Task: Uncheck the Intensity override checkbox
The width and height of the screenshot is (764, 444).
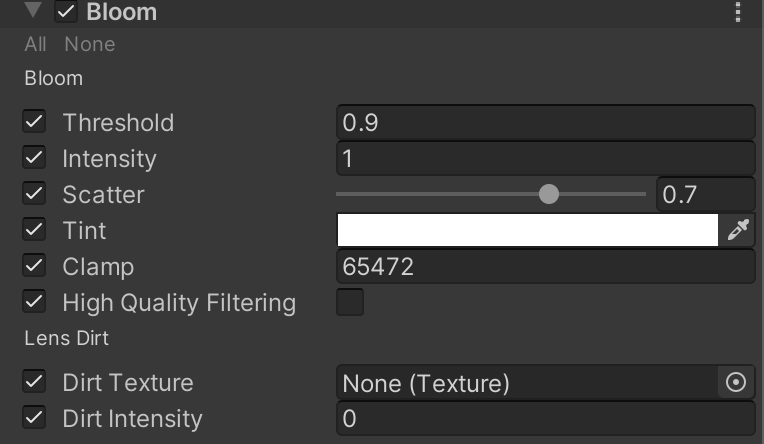Action: (x=34, y=158)
